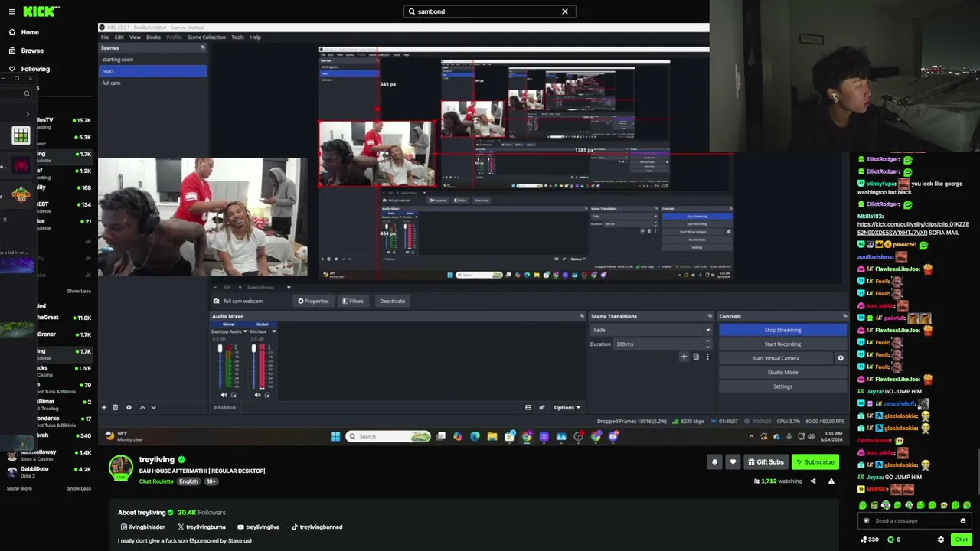Open the OBS Tools menu
980x551 pixels.
click(x=237, y=37)
